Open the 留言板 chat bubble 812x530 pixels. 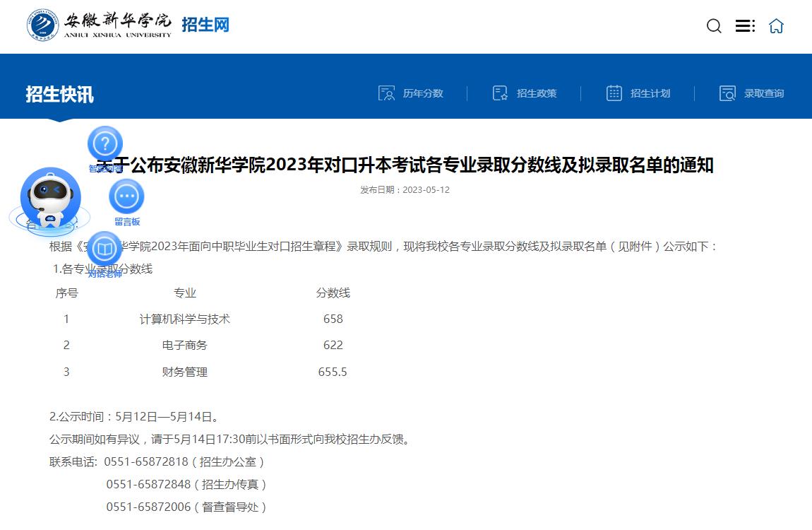pyautogui.click(x=126, y=196)
